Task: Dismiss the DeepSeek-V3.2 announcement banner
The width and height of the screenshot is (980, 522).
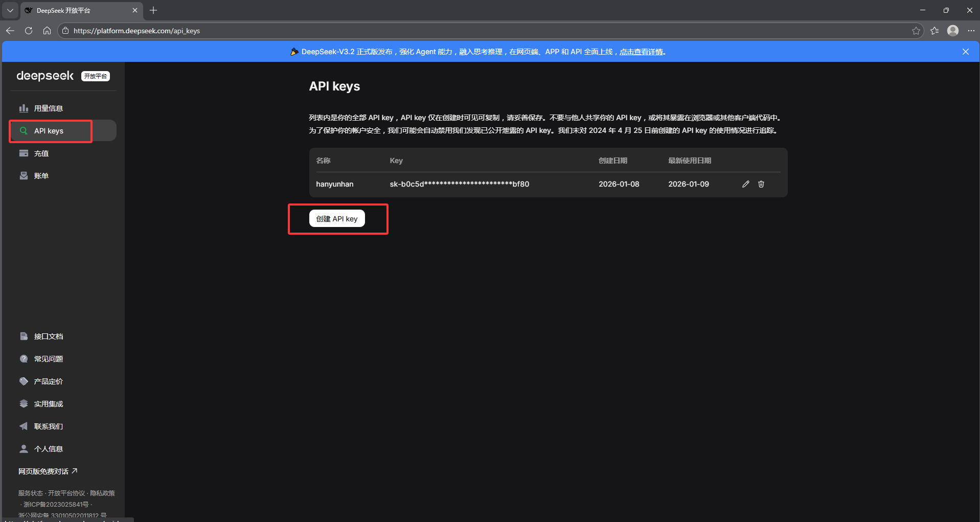Action: (966, 52)
